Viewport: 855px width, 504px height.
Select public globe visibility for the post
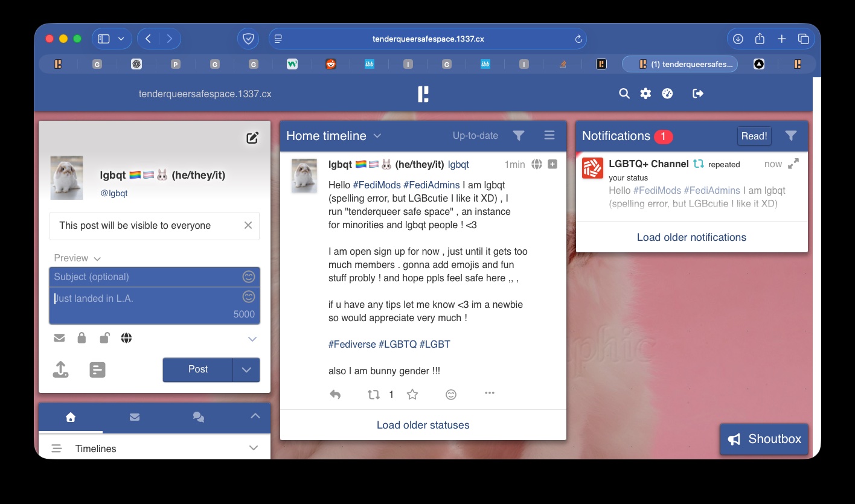pos(126,338)
